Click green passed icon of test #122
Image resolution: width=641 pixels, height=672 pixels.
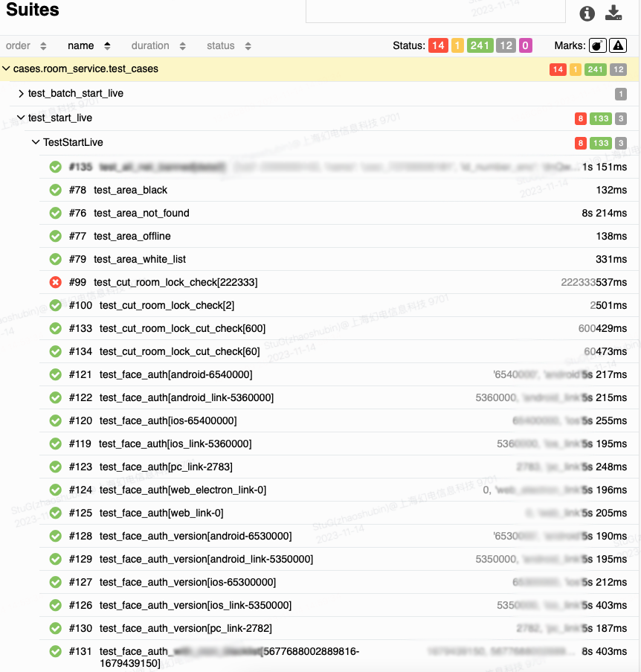coord(55,397)
